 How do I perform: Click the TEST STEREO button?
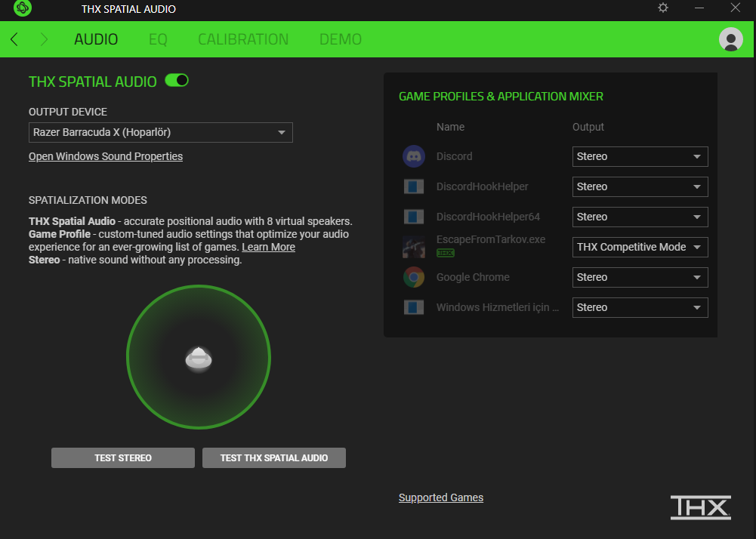123,458
